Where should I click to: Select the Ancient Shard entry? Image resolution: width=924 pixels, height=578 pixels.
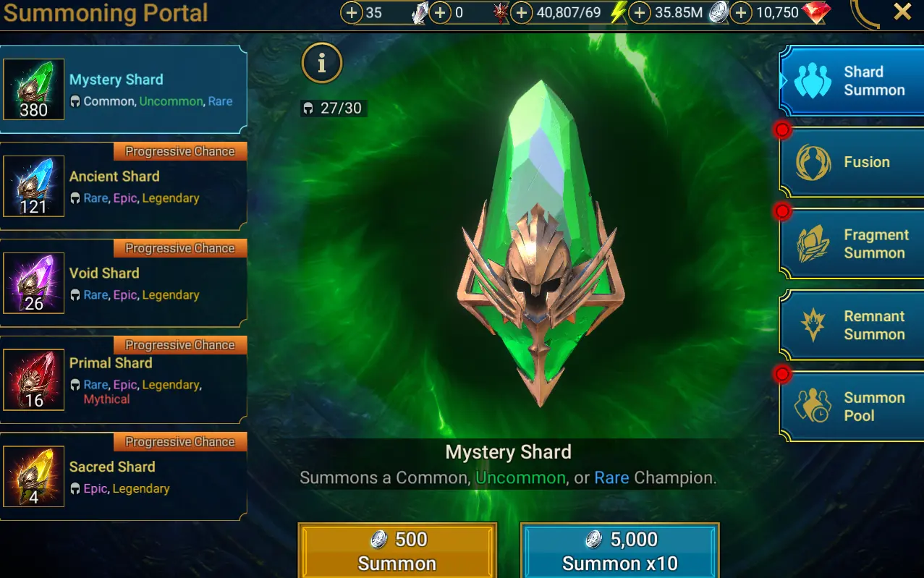(x=124, y=186)
